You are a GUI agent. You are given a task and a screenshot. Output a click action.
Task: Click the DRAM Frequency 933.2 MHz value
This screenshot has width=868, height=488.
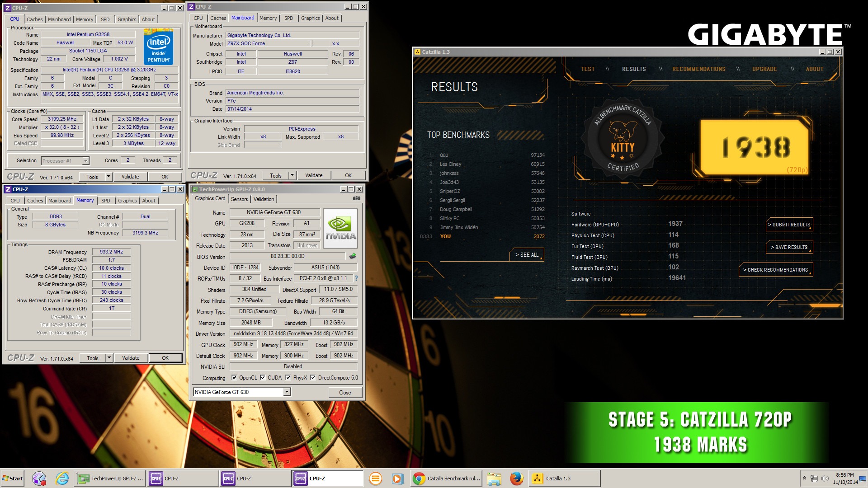(x=111, y=252)
